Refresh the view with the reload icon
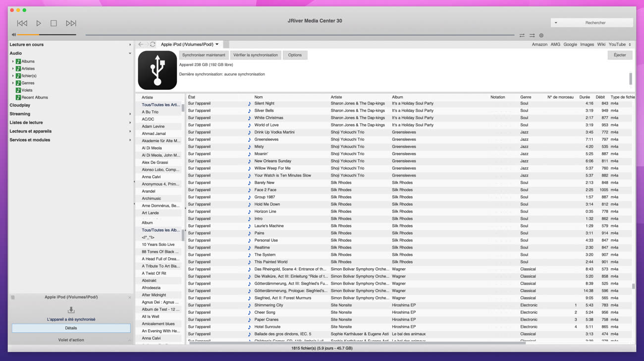The height and width of the screenshot is (361, 644). (x=153, y=45)
